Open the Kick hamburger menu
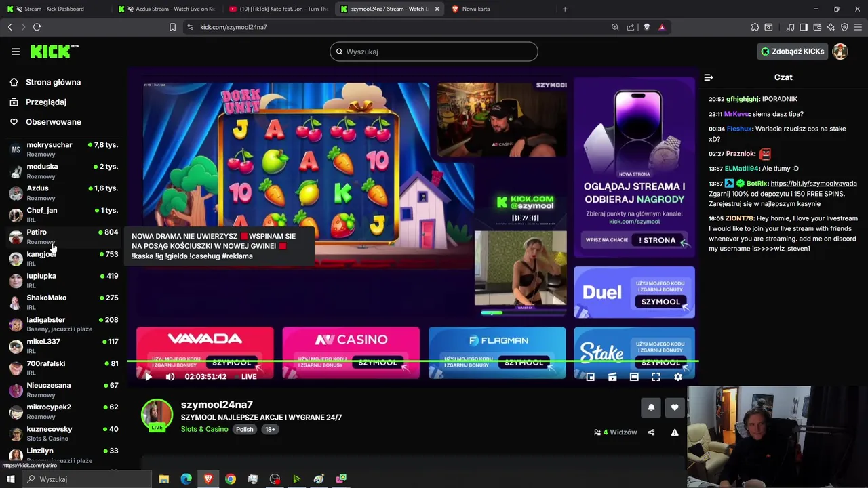Image resolution: width=868 pixels, height=488 pixels. click(x=16, y=52)
